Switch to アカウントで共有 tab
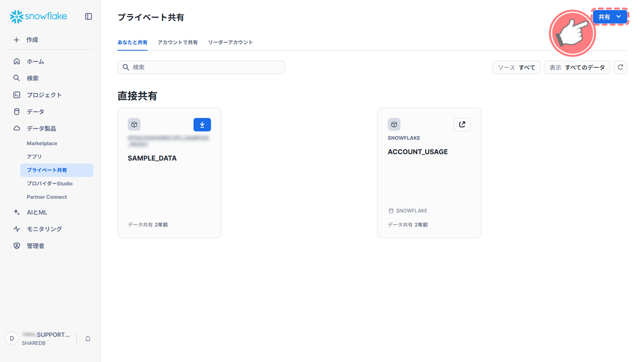 click(x=178, y=42)
